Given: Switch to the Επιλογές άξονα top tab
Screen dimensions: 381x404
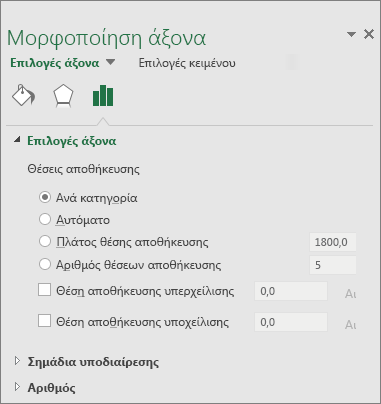Looking at the screenshot, I should tap(55, 63).
